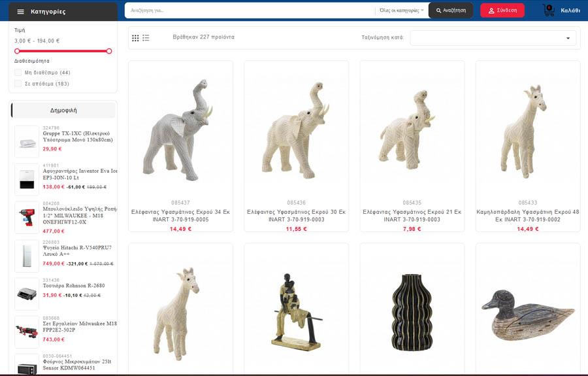Click the right price slider handle
The height and width of the screenshot is (376, 588).
pyautogui.click(x=109, y=51)
